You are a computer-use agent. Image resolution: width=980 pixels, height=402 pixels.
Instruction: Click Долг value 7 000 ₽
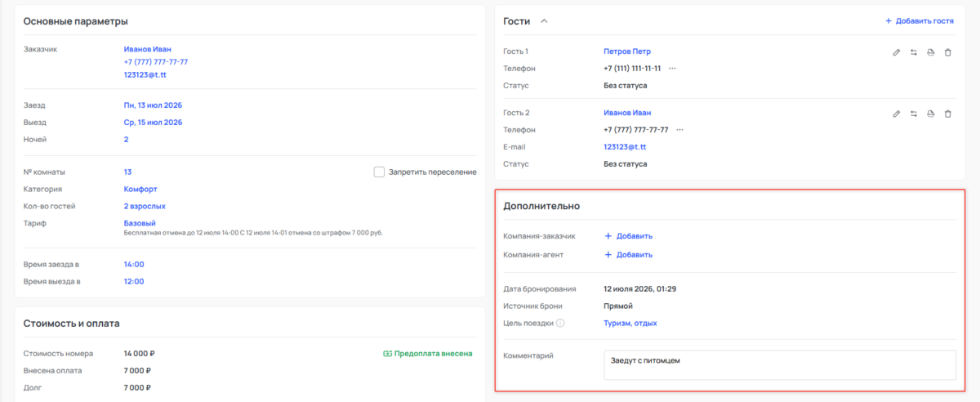point(137,388)
